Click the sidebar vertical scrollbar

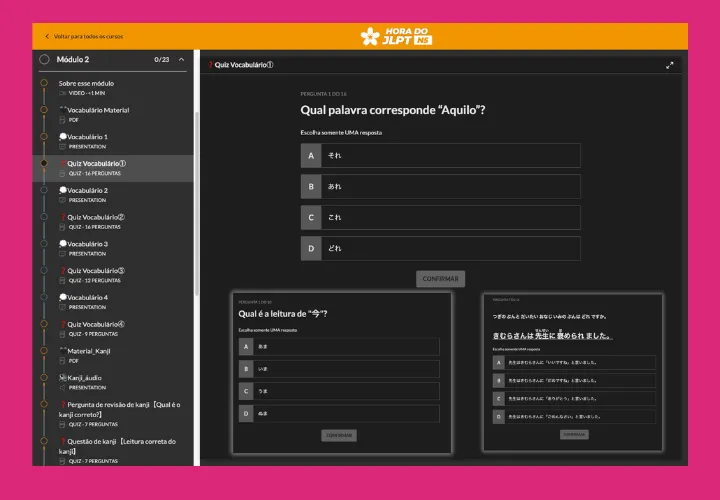tap(197, 204)
